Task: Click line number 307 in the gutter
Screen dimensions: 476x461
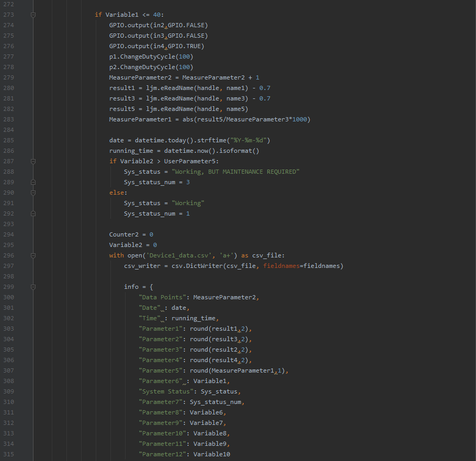Action: click(x=8, y=370)
